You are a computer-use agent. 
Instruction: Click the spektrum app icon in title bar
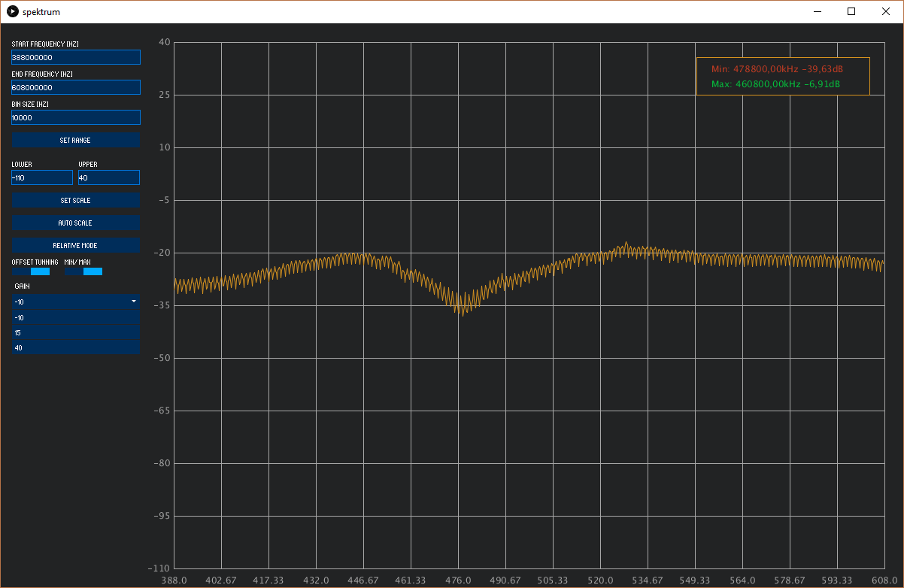(12, 12)
